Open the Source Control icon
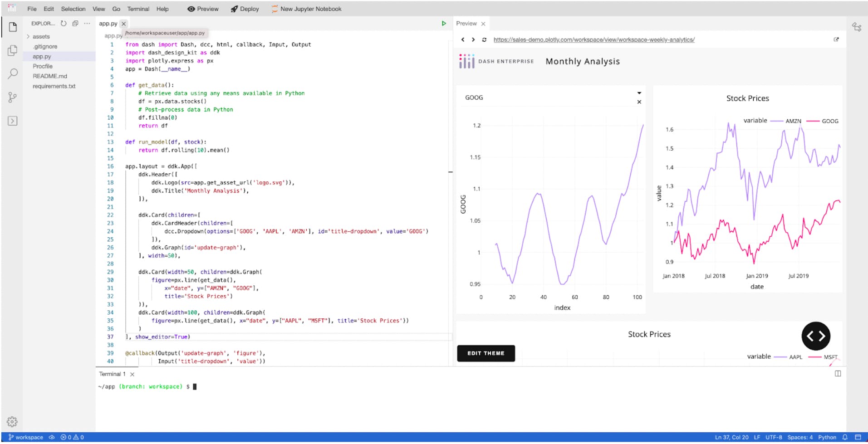This screenshot has width=868, height=444. click(11, 97)
